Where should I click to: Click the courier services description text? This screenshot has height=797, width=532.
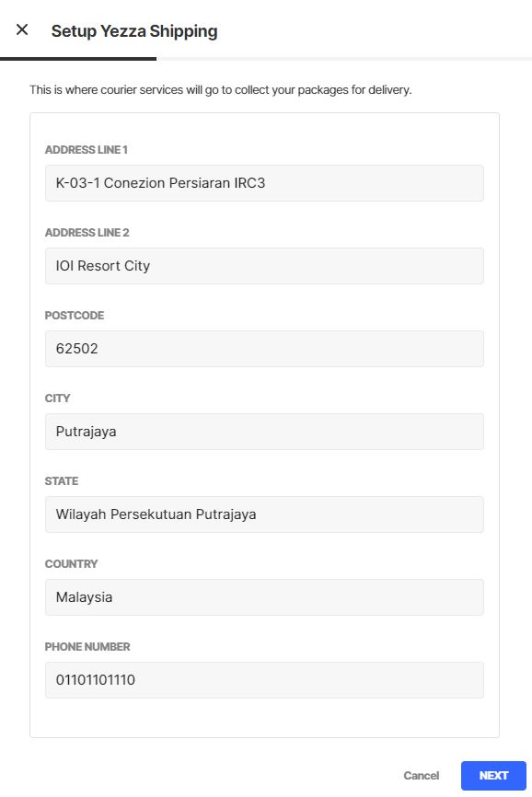click(221, 90)
